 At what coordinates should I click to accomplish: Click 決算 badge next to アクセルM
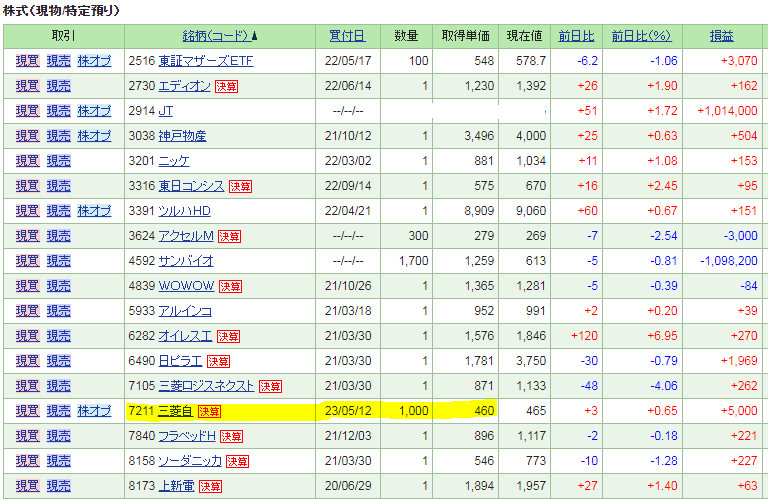click(229, 237)
